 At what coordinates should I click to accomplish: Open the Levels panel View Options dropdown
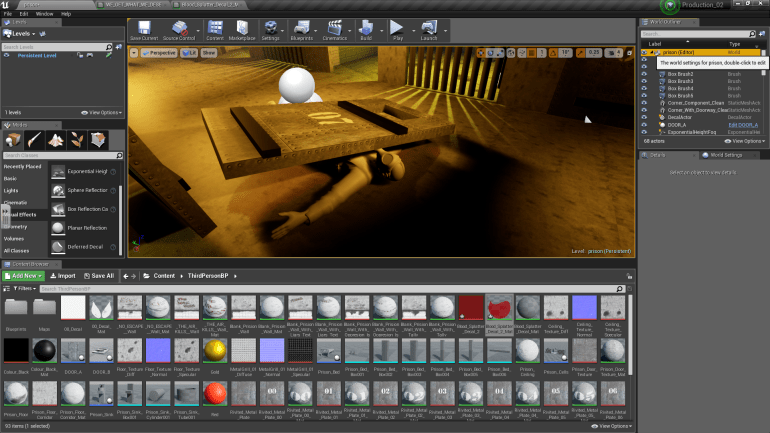[102, 113]
